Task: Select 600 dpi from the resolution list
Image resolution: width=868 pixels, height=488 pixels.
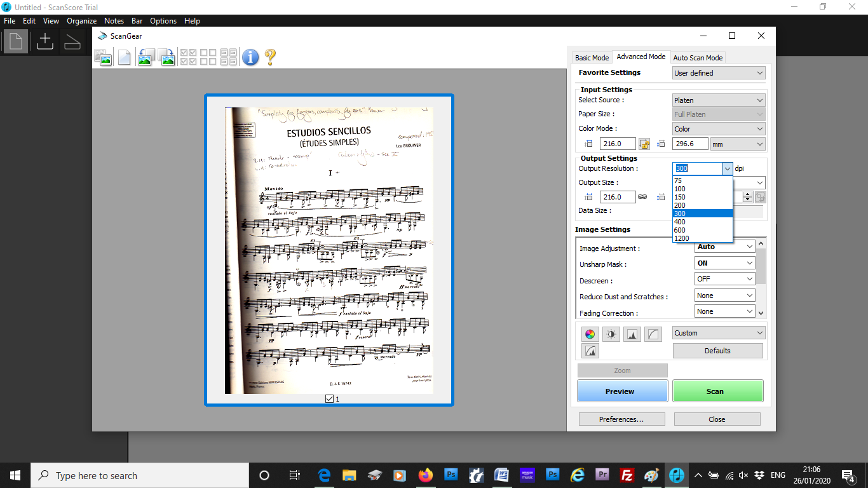Action: [x=703, y=230]
